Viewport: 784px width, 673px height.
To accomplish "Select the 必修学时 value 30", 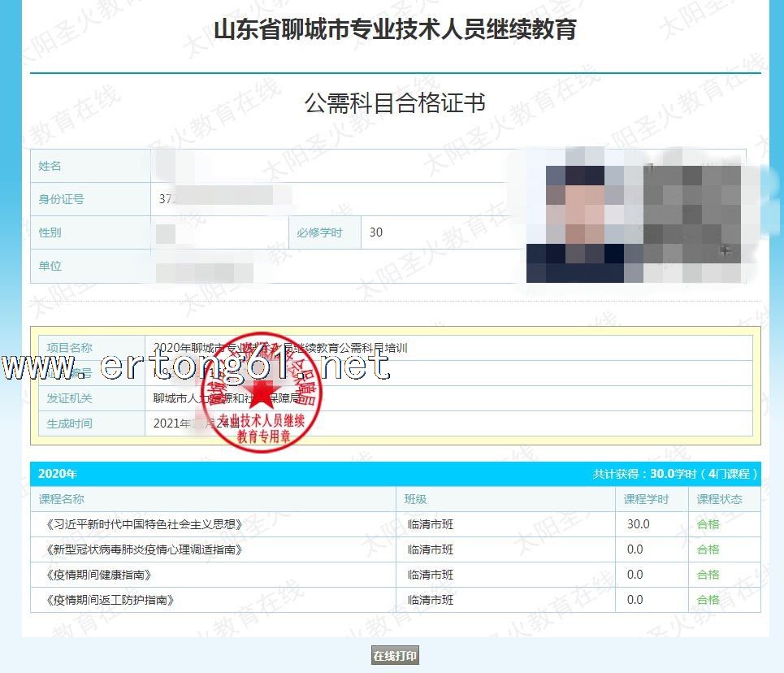I will point(375,232).
